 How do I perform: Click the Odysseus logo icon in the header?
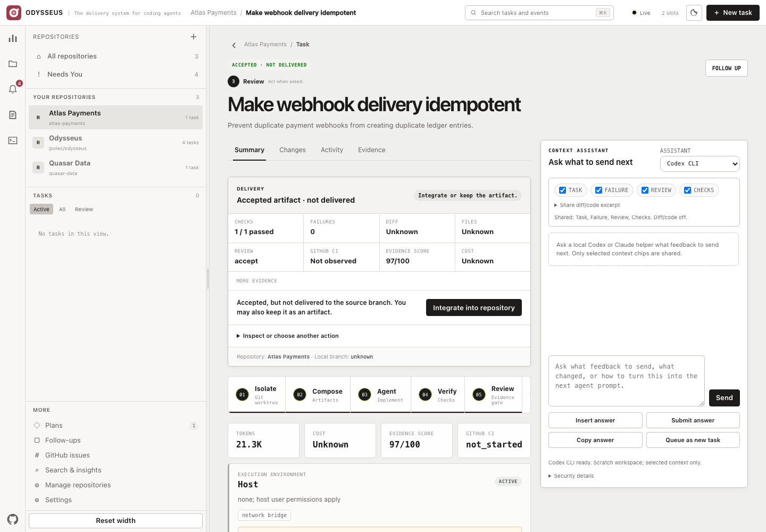(14, 13)
